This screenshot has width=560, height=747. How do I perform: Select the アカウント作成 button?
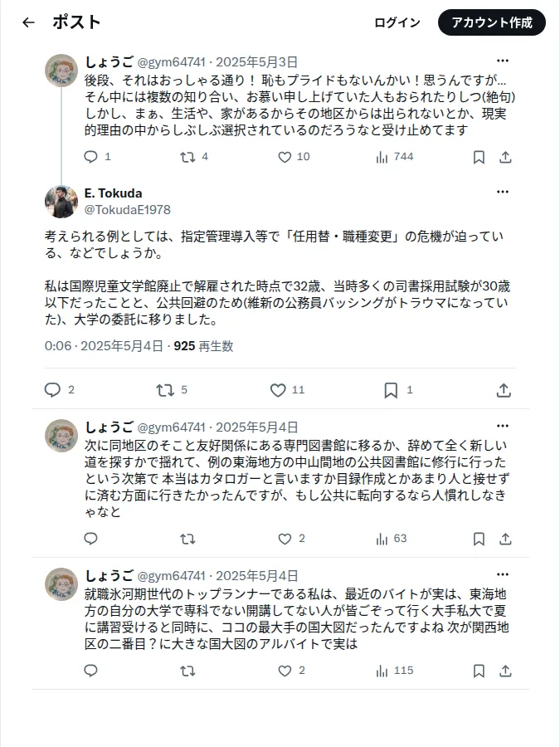pos(491,22)
